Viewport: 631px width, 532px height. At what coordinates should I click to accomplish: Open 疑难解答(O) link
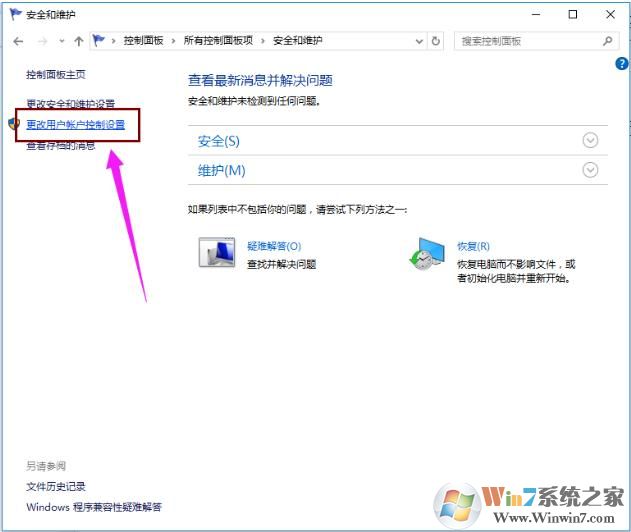click(x=274, y=246)
